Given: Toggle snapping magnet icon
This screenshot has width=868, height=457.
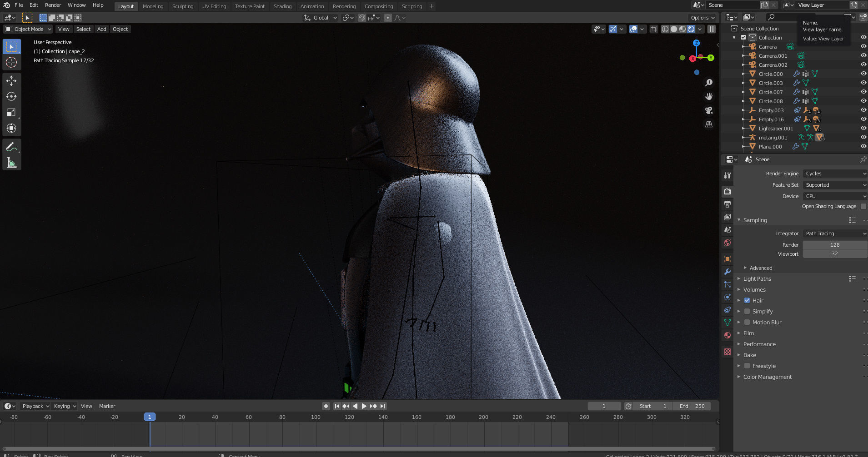Looking at the screenshot, I should click(361, 18).
